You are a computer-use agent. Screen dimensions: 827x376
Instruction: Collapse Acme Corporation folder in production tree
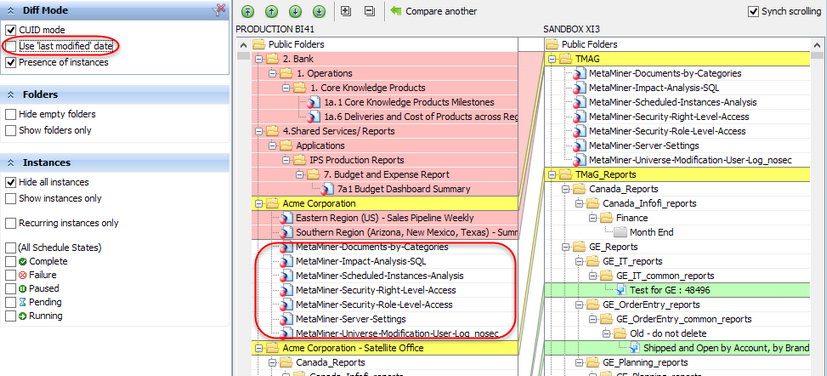tap(258, 204)
